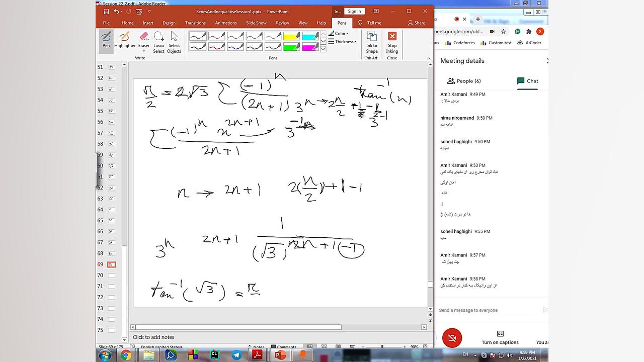Click the 'Send a message to everyone' field

coord(486,310)
